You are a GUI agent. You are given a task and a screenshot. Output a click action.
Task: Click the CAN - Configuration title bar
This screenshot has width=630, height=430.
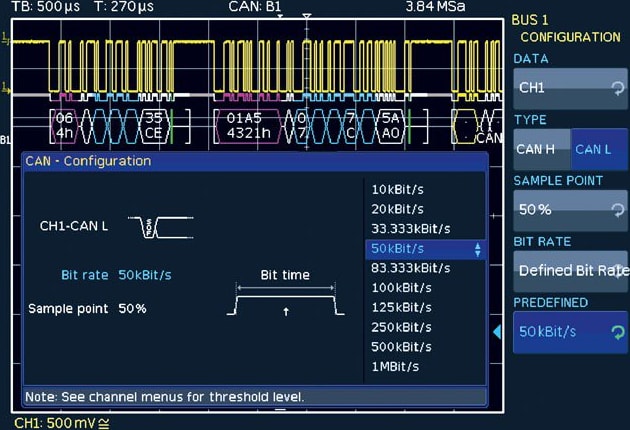click(x=256, y=161)
